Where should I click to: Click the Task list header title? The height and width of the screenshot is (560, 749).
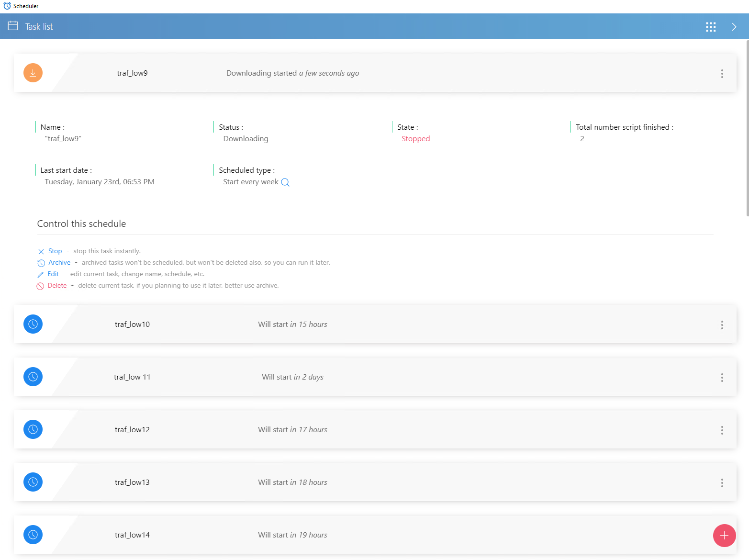[x=39, y=27]
